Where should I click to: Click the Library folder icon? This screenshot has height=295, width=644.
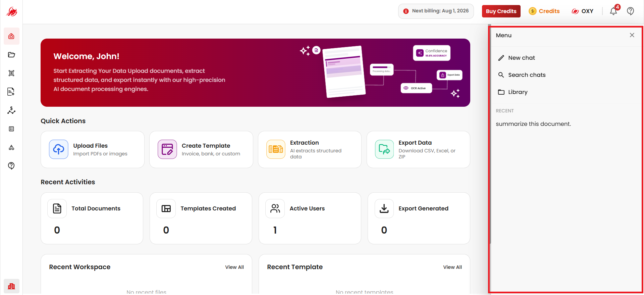click(x=501, y=92)
